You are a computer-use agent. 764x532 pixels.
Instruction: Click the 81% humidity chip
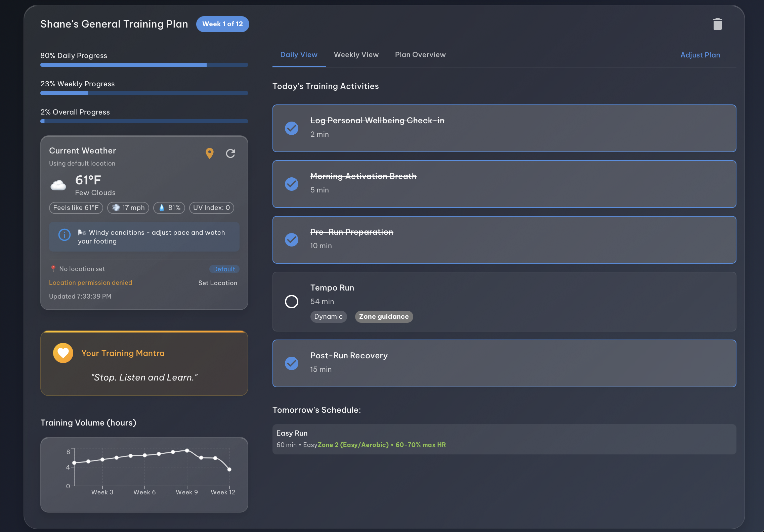[x=169, y=208]
